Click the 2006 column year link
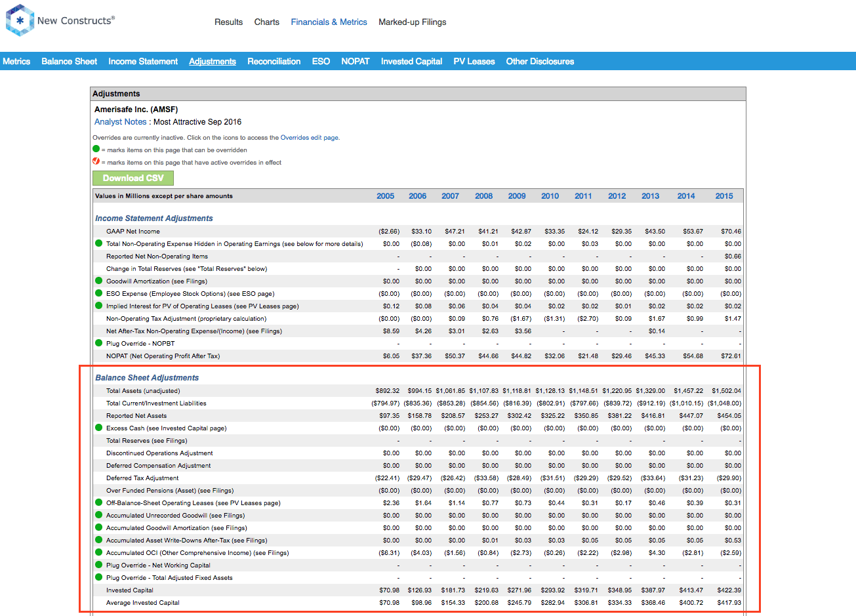 coord(418,196)
